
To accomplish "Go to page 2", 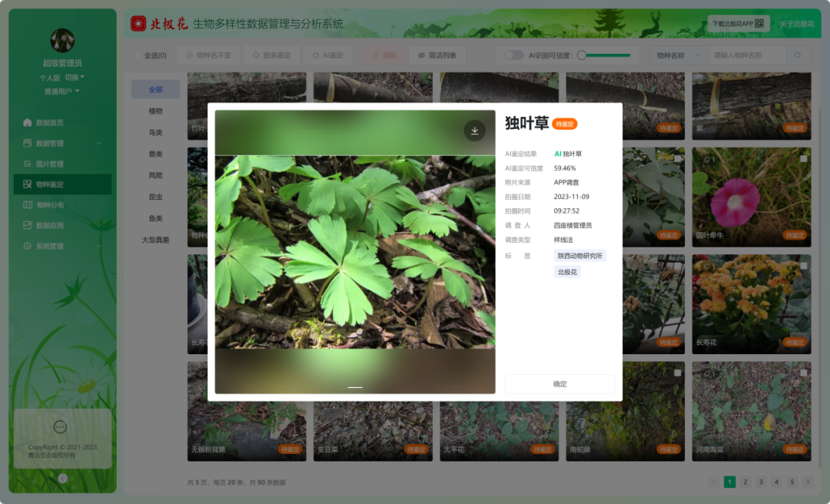I will 745,482.
